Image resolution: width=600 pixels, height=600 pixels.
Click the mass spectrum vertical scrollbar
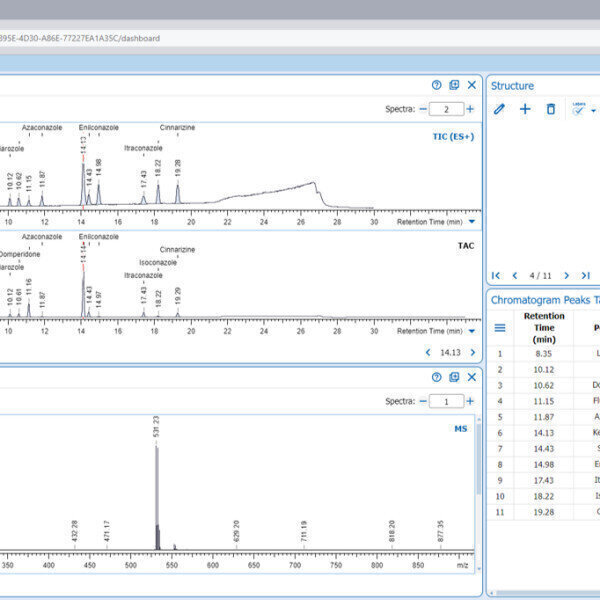pos(478,459)
